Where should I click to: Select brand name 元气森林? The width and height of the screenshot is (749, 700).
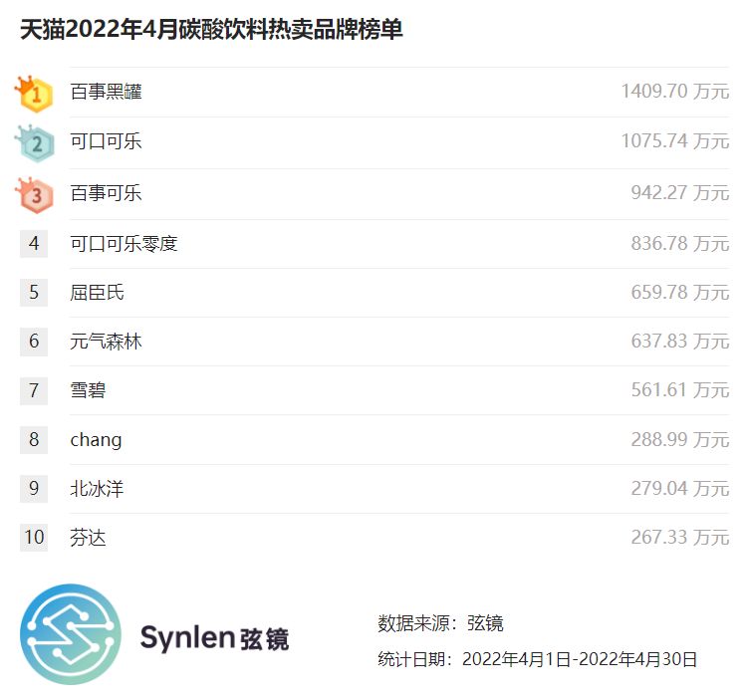(106, 342)
